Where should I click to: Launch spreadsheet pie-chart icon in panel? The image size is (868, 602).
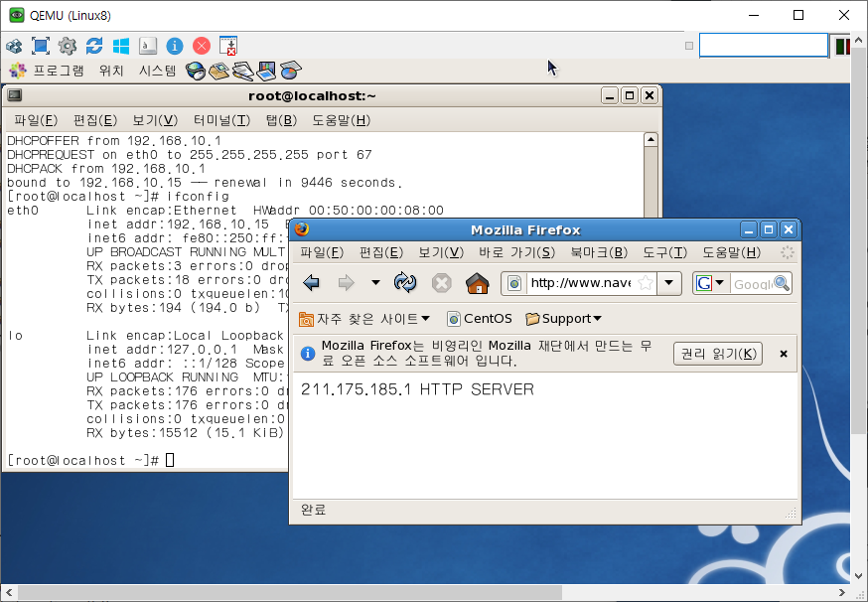click(x=291, y=71)
